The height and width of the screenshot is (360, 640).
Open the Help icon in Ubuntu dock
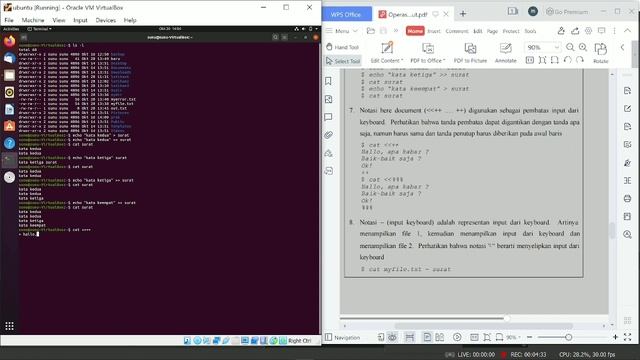click(9, 143)
